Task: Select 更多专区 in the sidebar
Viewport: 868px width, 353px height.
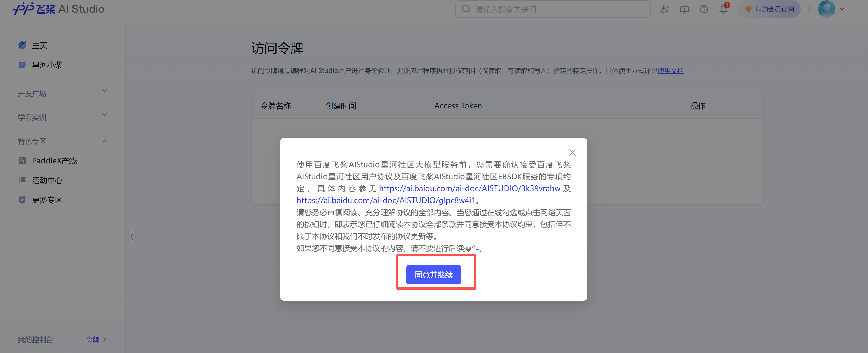Action: pyautogui.click(x=47, y=200)
